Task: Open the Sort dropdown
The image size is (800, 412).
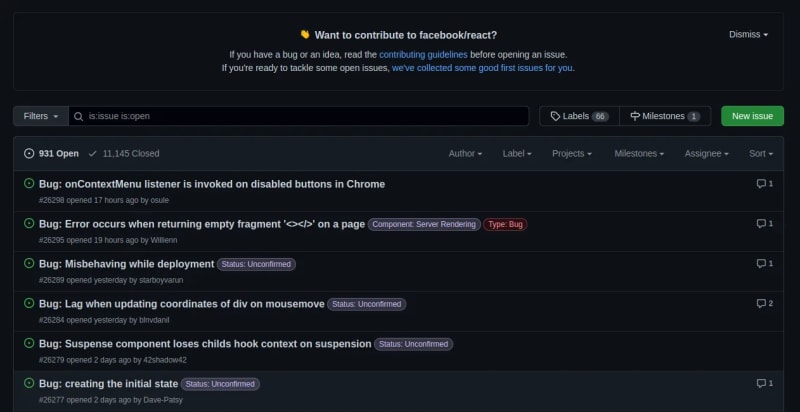Action: click(761, 153)
